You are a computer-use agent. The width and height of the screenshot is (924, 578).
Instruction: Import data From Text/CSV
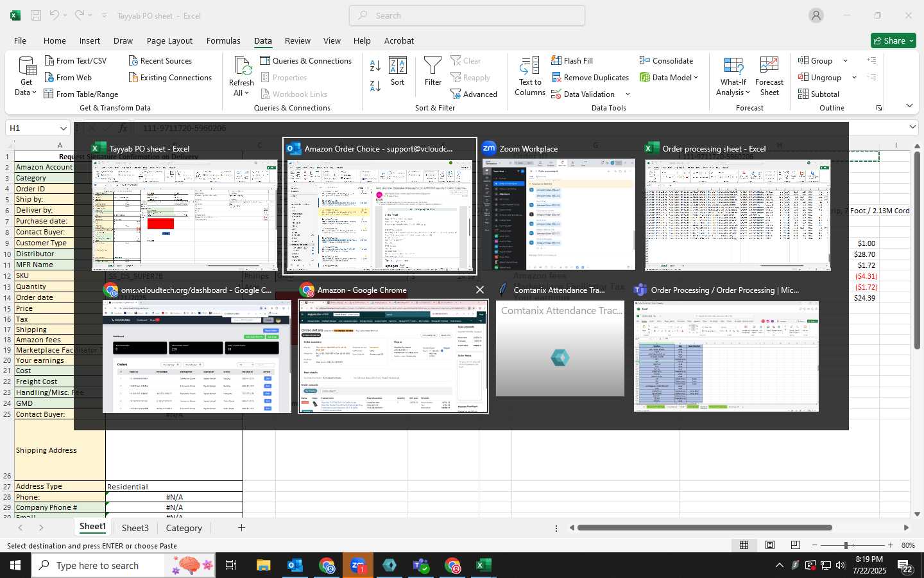[75, 61]
